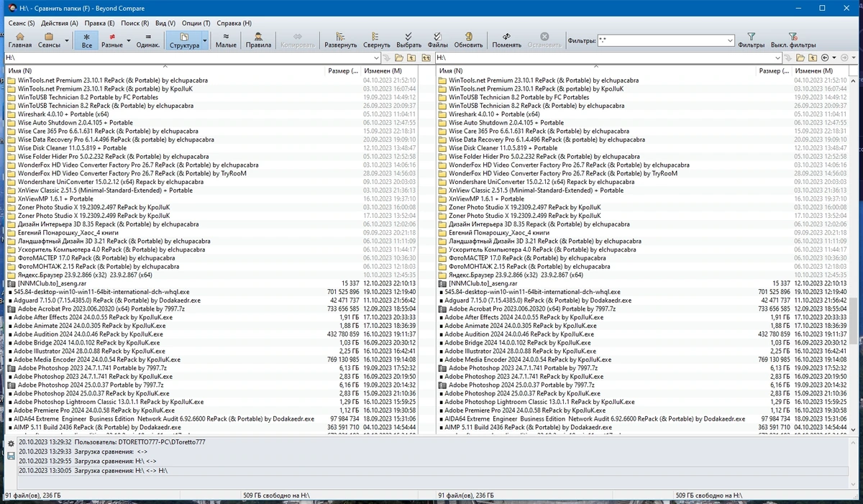Click the Выбрать select button

click(408, 40)
